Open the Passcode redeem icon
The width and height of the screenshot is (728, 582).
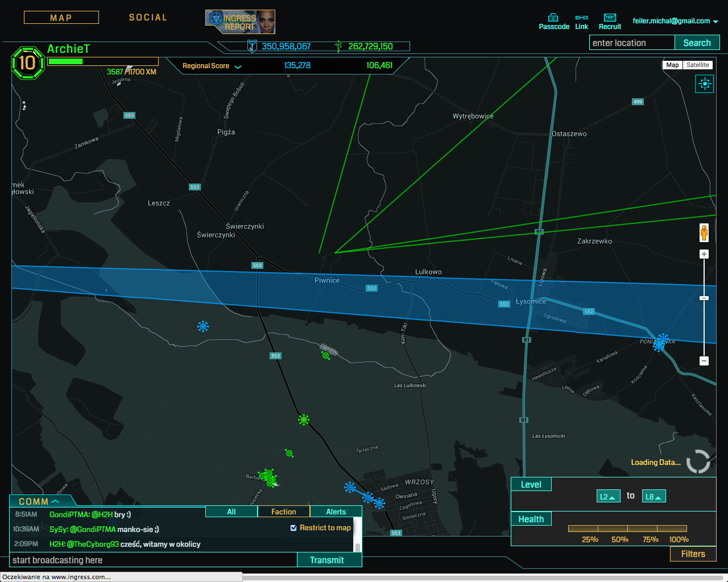[x=553, y=18]
